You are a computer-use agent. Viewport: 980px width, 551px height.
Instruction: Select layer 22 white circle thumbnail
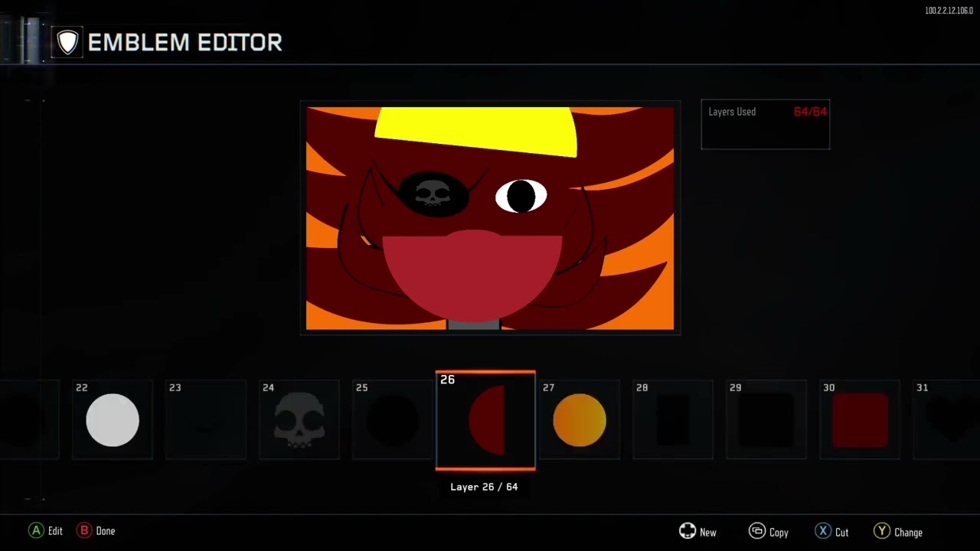[113, 419]
